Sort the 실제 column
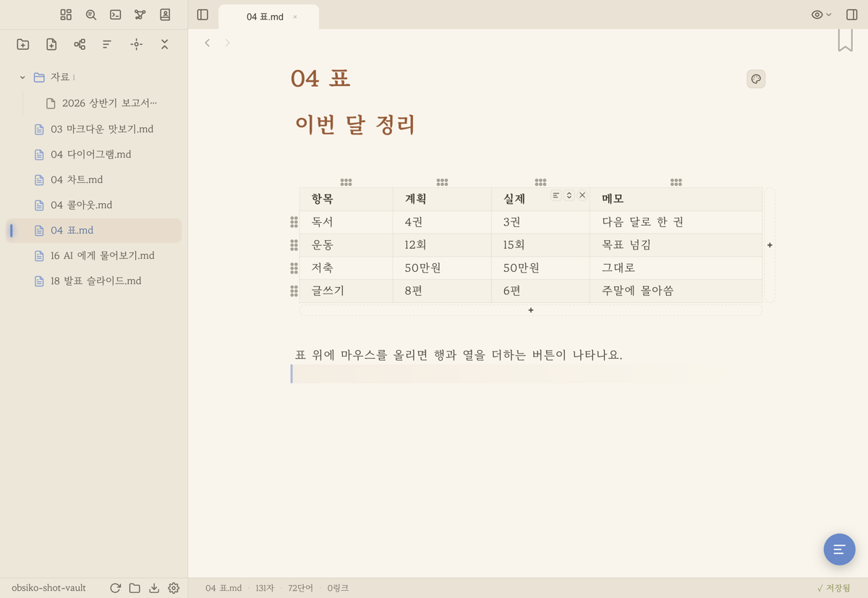Viewport: 868px width, 598px height. coord(569,195)
